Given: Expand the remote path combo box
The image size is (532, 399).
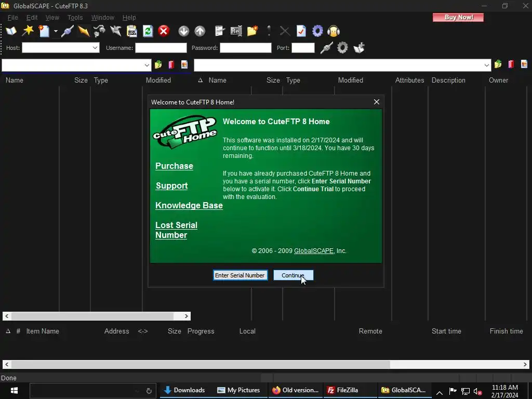Looking at the screenshot, I should [x=487, y=65].
